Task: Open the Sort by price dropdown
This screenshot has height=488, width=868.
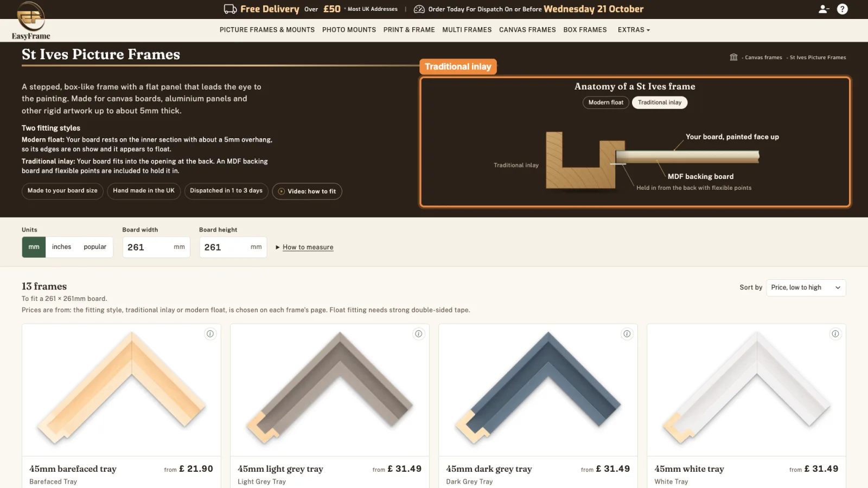Action: click(806, 287)
